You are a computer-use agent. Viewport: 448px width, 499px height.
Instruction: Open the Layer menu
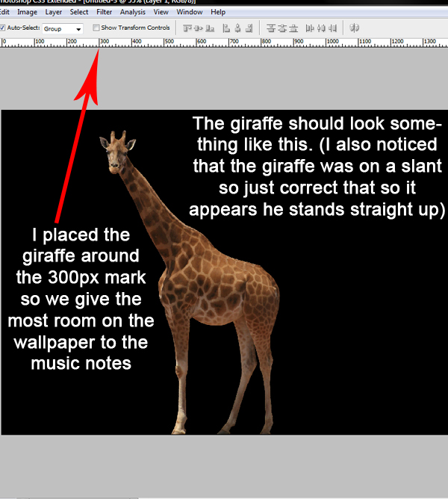pos(54,12)
